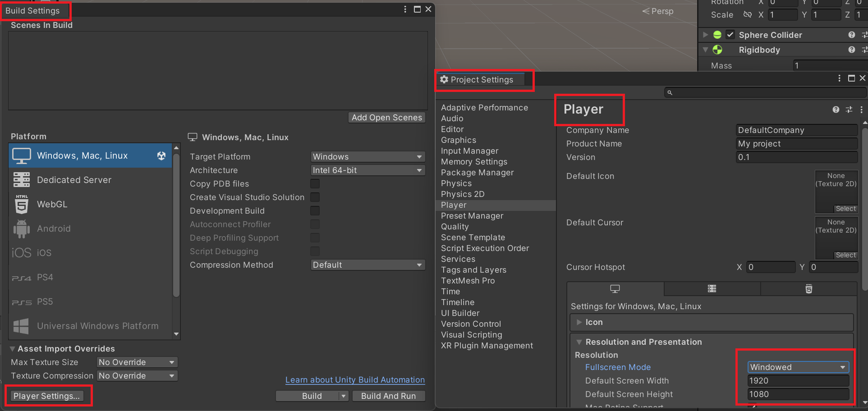Select Quality in Project Settings list
Screen dimensions: 868x411
coord(455,227)
